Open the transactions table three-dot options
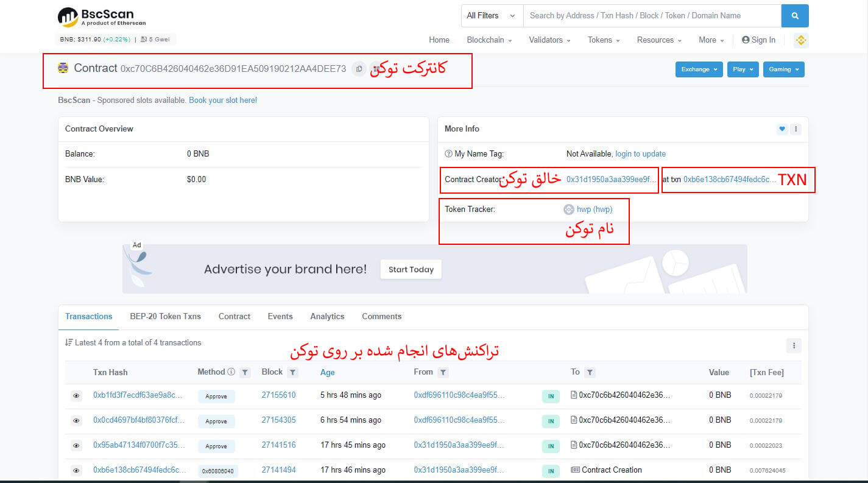 pos(794,345)
